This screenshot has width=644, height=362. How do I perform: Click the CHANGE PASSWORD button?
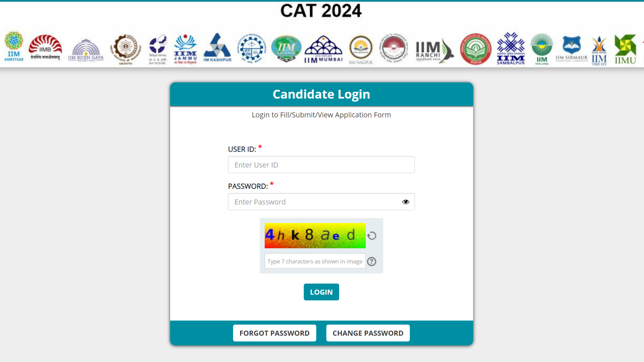tap(368, 333)
